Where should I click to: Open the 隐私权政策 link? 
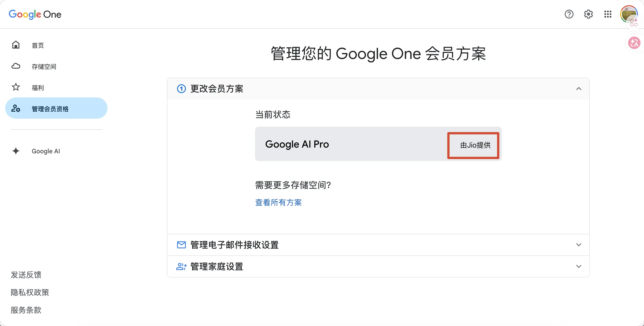(30, 292)
